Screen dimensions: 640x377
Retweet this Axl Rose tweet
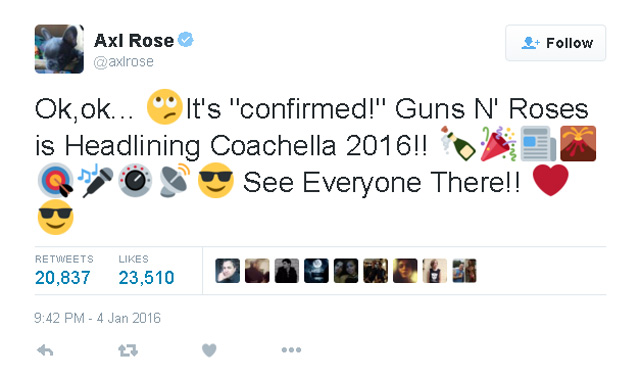128,350
